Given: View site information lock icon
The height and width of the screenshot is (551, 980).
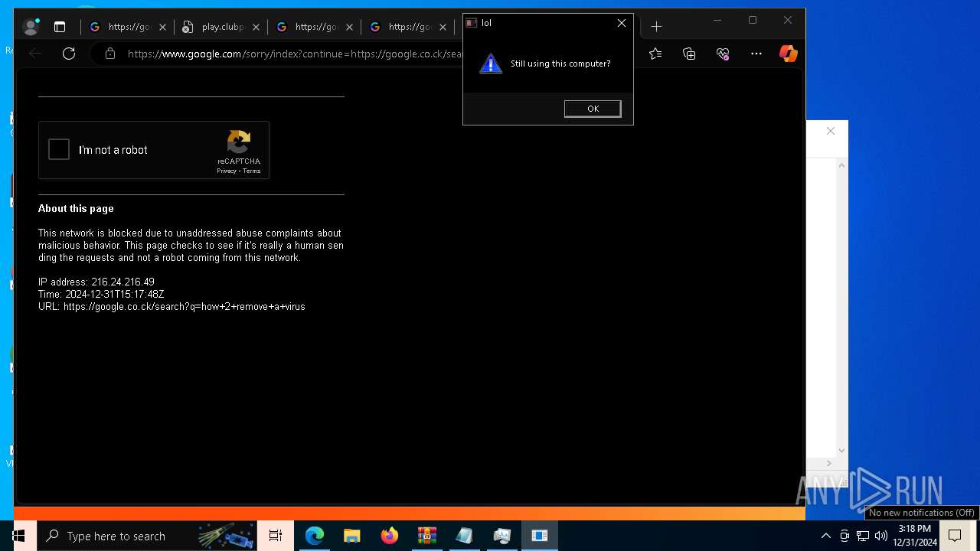Looking at the screenshot, I should pyautogui.click(x=110, y=54).
